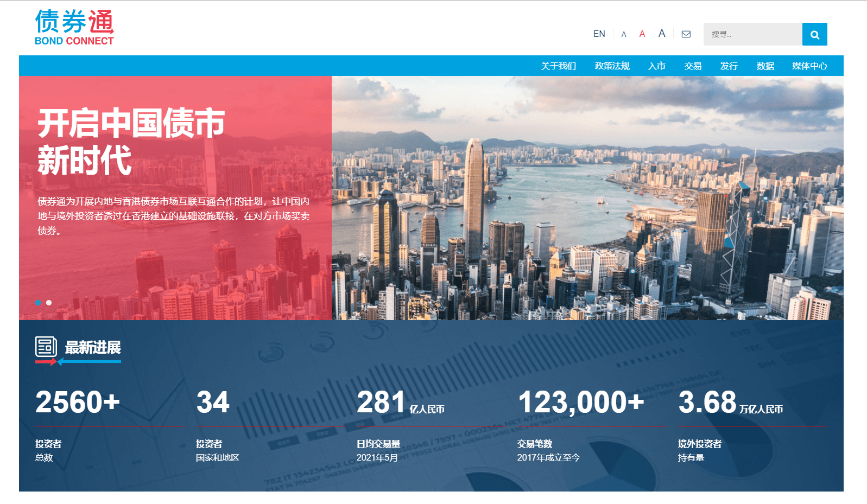Open the 关于我们 menu

[x=559, y=66]
